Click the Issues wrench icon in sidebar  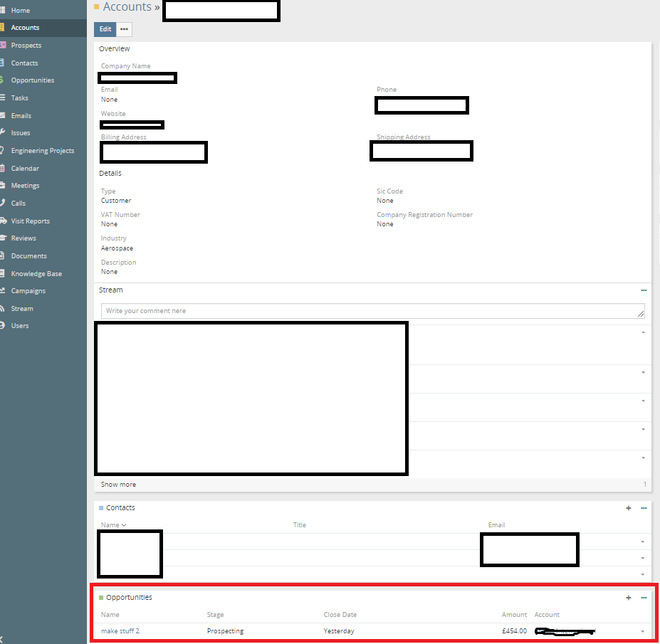click(x=3, y=133)
